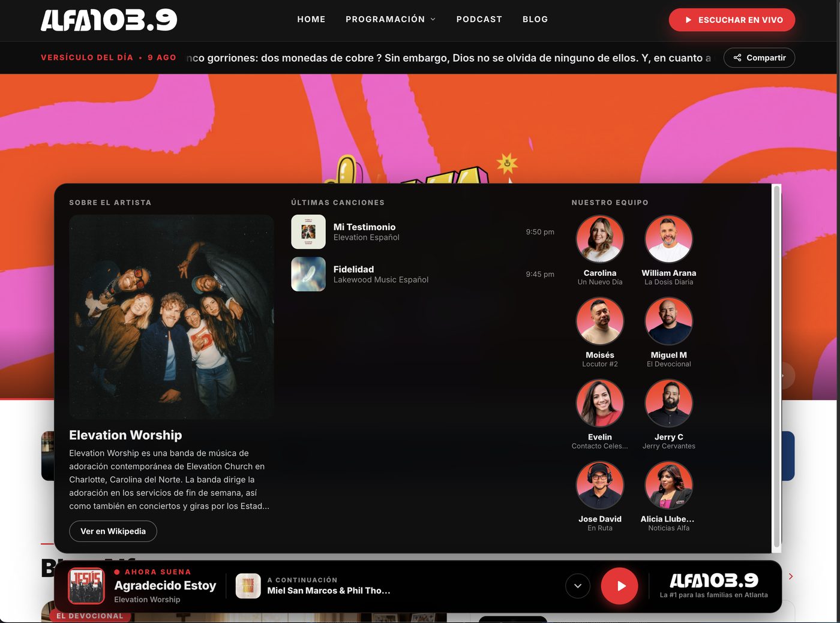Open the Elevation Worship artist photo
This screenshot has width=840, height=623.
pos(172,317)
